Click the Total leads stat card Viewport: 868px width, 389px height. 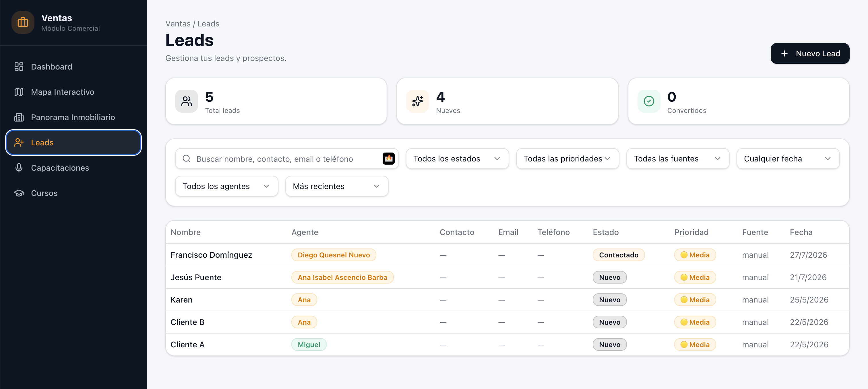click(276, 101)
